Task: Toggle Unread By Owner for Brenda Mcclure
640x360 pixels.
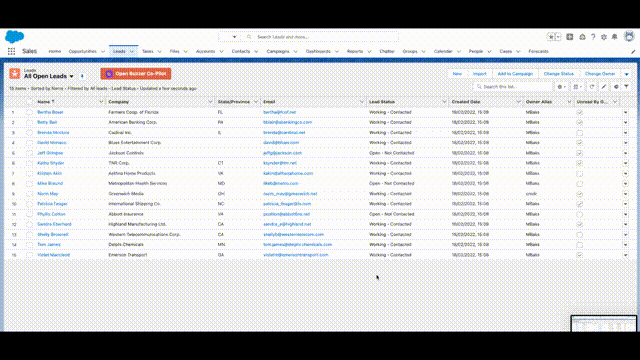Action: tap(580, 133)
